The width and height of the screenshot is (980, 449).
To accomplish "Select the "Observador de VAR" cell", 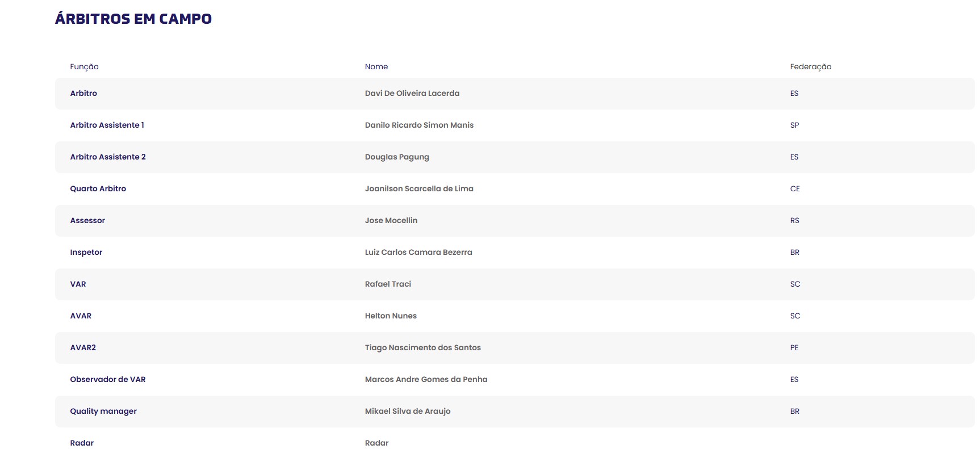I will [x=108, y=379].
